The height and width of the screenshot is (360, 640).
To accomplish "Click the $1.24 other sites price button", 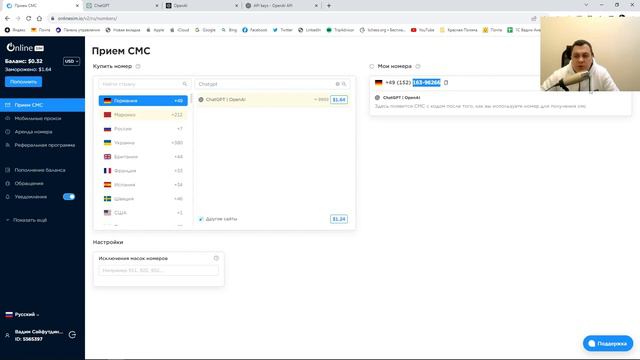I will (x=339, y=219).
